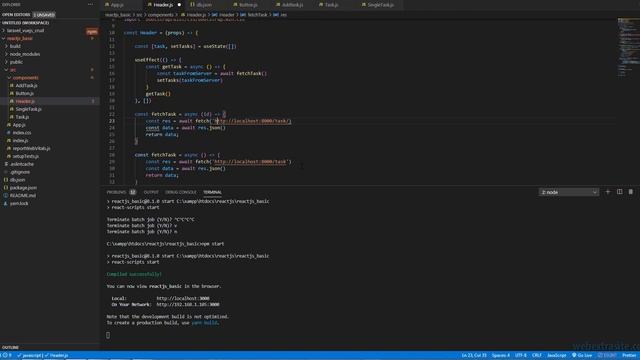Split the terminal panel
The image size is (640, 360).
620,192
